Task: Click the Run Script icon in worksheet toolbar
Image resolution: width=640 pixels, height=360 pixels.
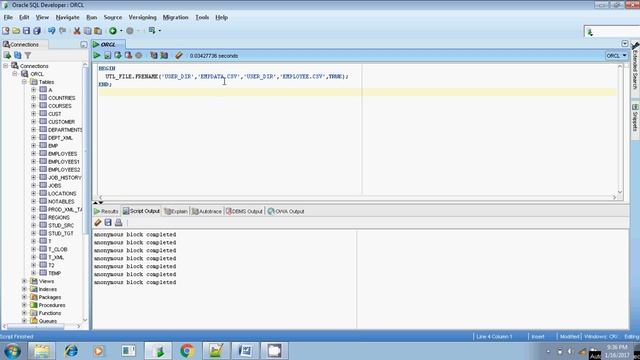Action: coord(107,56)
